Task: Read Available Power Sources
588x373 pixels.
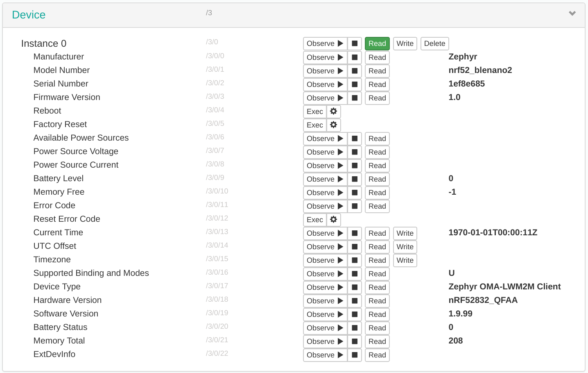Action: [377, 139]
